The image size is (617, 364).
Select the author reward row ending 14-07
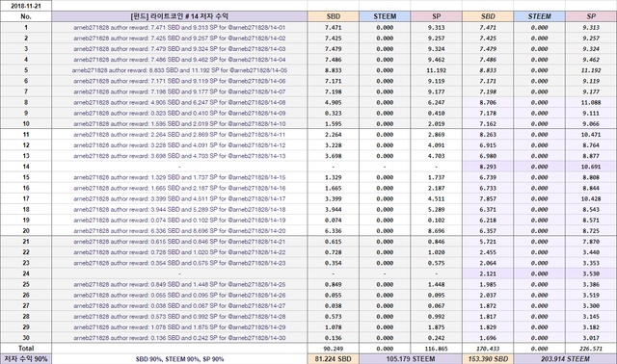point(179,91)
